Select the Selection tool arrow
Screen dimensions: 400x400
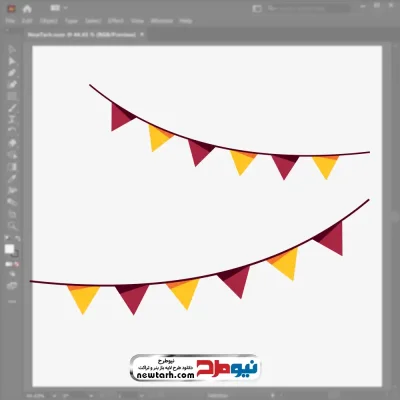point(12,49)
